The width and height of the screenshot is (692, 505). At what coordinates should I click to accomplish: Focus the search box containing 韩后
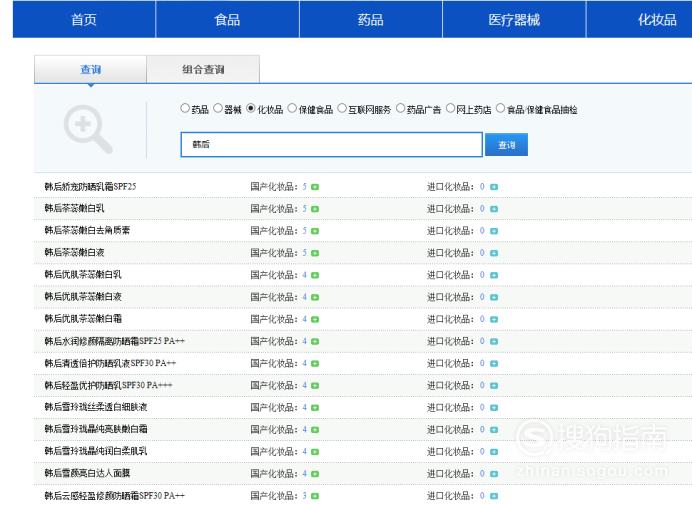(x=331, y=144)
